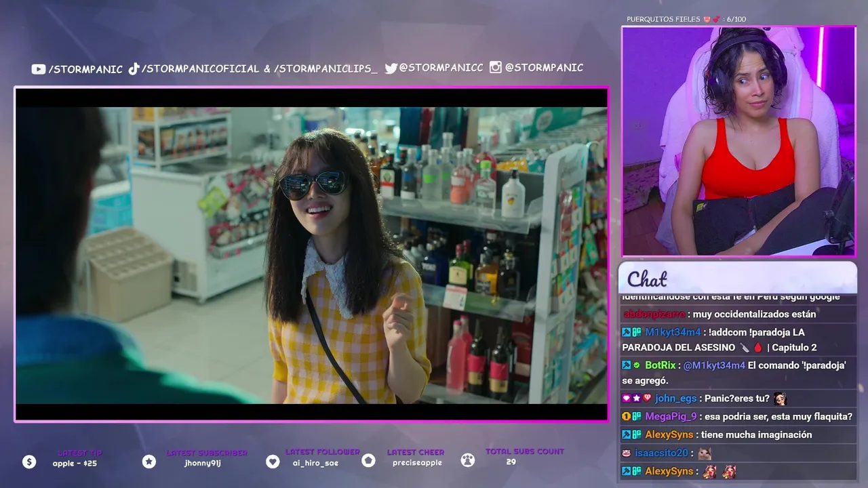This screenshot has height=488, width=868.
Task: Click the blood drop emoji before 'Capitulo 2'
Action: [757, 348]
